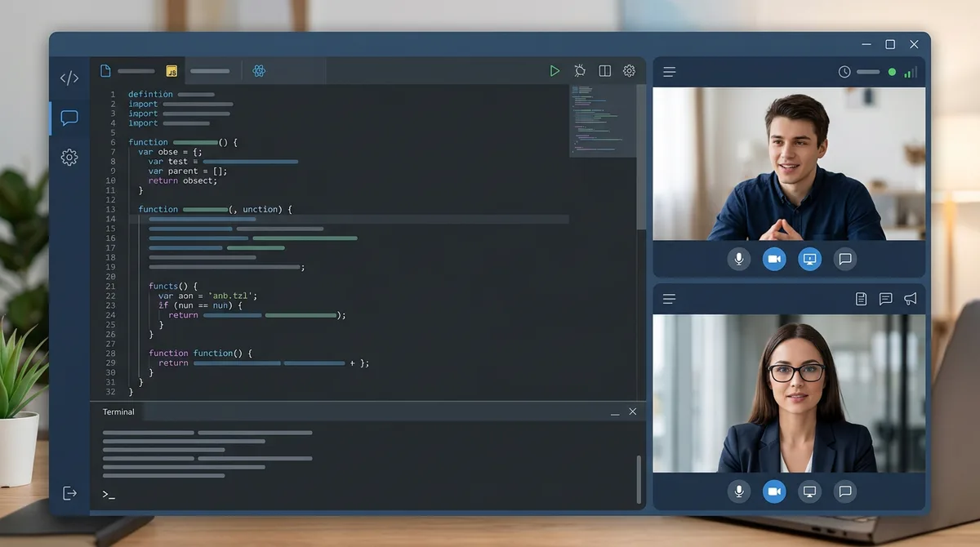Viewport: 980px width, 547px height.
Task: Click the debug icon next to Run
Action: (x=580, y=71)
